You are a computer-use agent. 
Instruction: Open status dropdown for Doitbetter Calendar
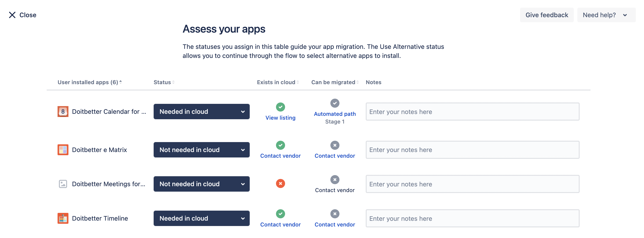[201, 112]
